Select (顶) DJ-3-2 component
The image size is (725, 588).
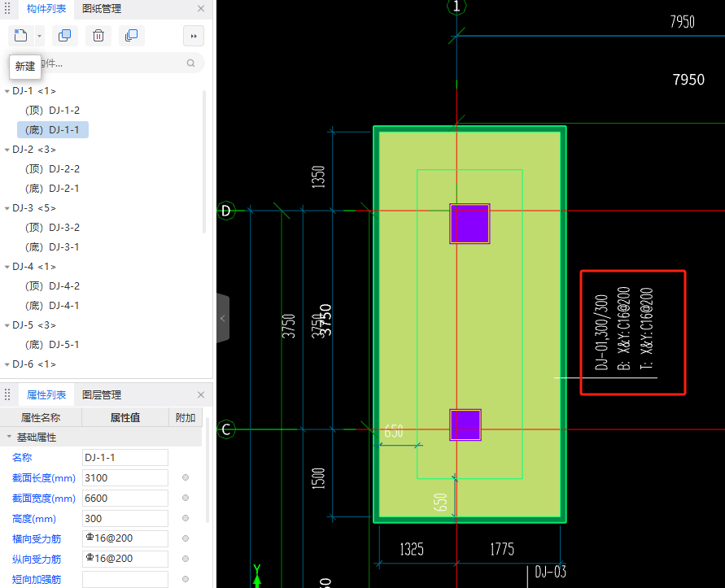[52, 228]
